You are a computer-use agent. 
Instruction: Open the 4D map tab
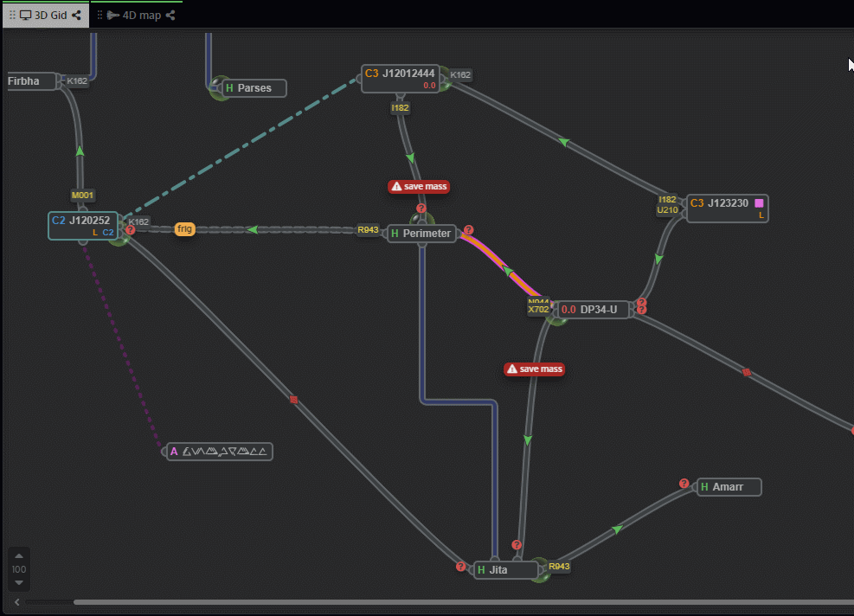coord(136,15)
